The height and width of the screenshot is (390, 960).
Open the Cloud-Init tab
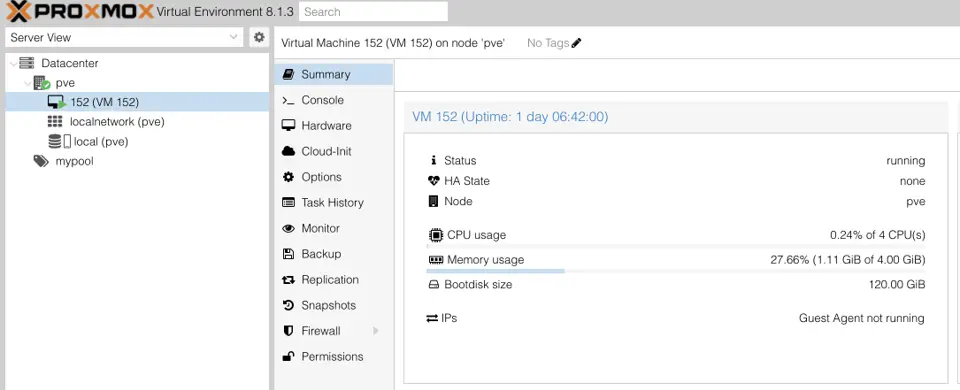334,151
